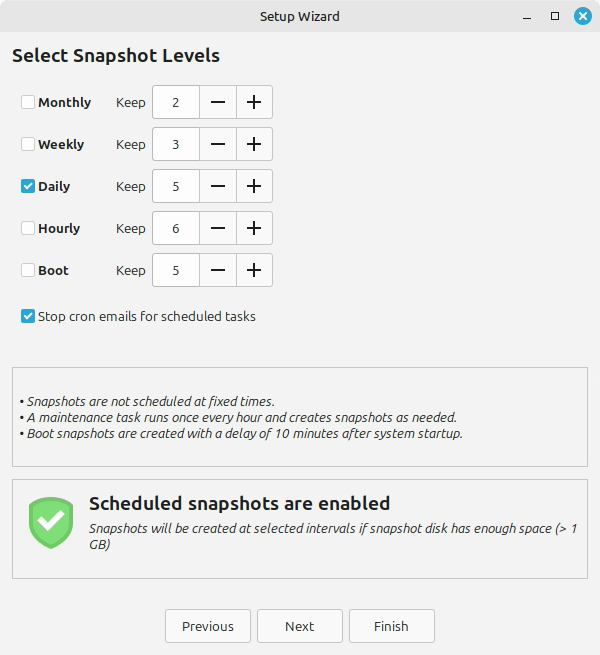Click minus button for Weekly snapshots
Viewport: 600px width, 655px height.
(x=218, y=144)
